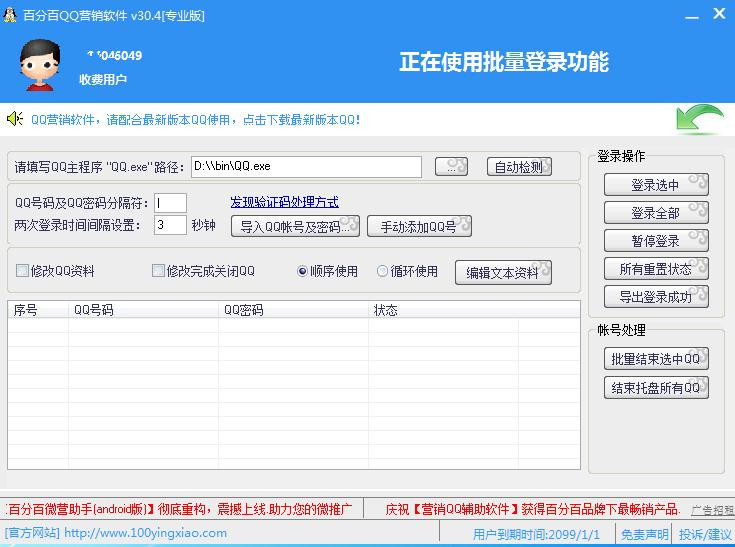Click the 用户到期时间 2099/1/1 status text
735x547 pixels.
[x=536, y=534]
